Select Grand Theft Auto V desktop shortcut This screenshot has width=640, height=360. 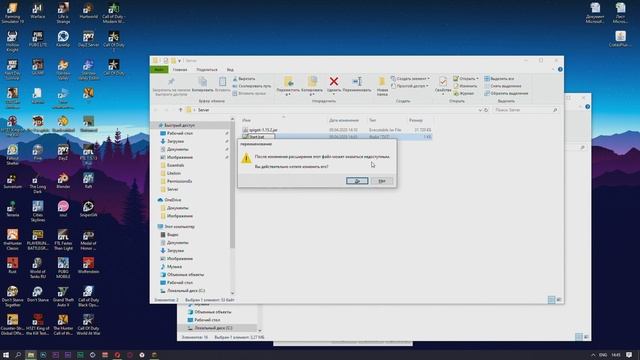click(x=63, y=296)
